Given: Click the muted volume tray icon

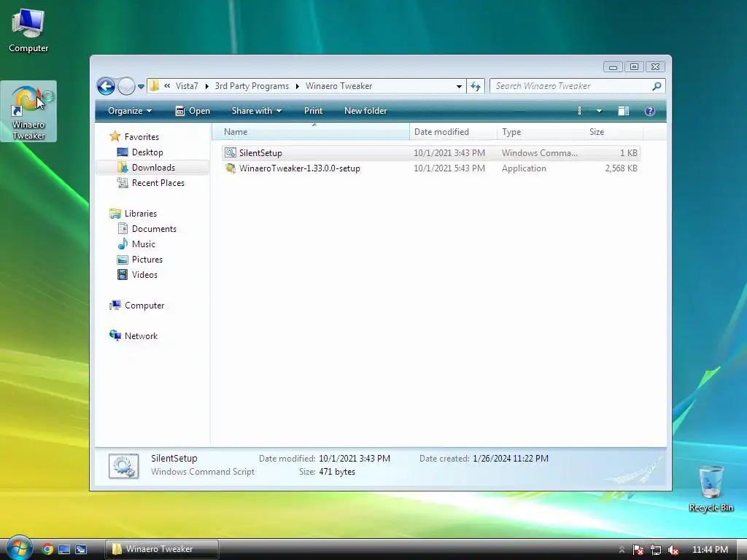Looking at the screenshot, I should coord(673,550).
